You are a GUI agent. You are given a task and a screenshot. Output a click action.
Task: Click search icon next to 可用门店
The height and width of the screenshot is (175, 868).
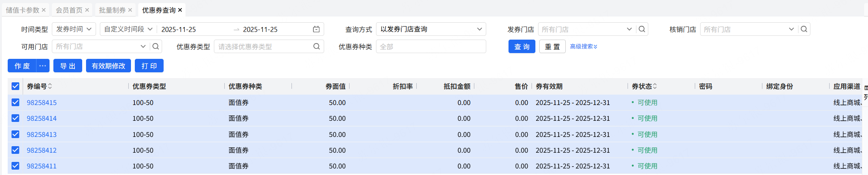156,47
